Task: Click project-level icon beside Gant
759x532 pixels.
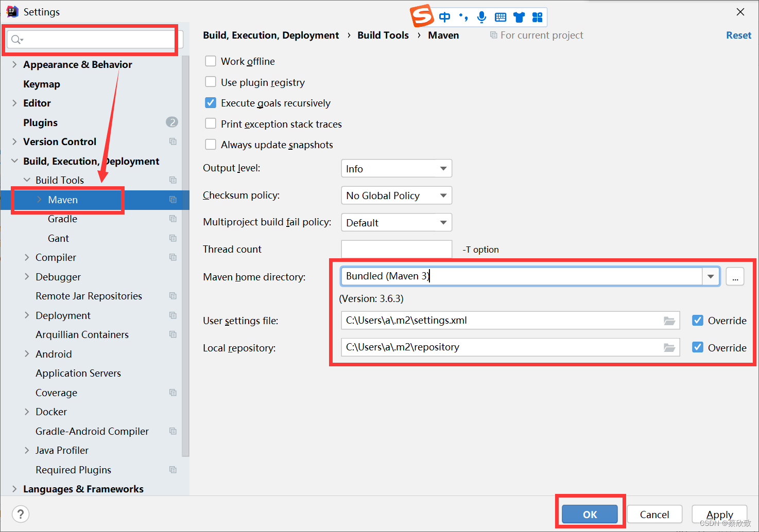Action: (173, 238)
